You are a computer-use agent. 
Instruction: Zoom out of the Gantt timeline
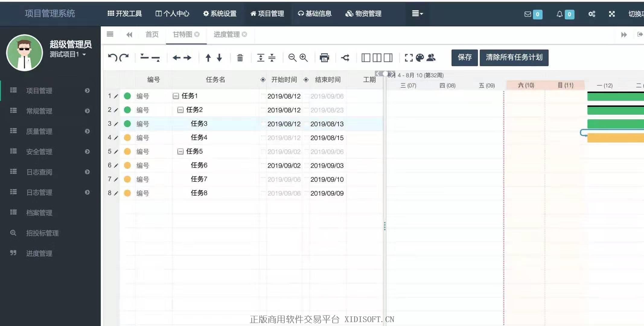point(292,57)
